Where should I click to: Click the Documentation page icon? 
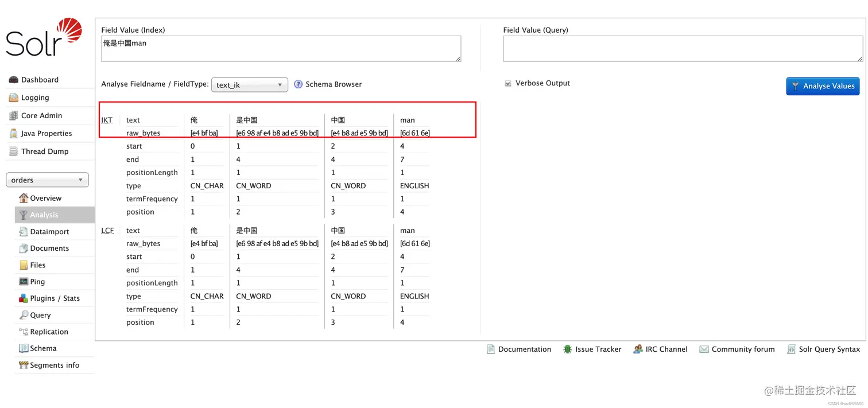491,349
